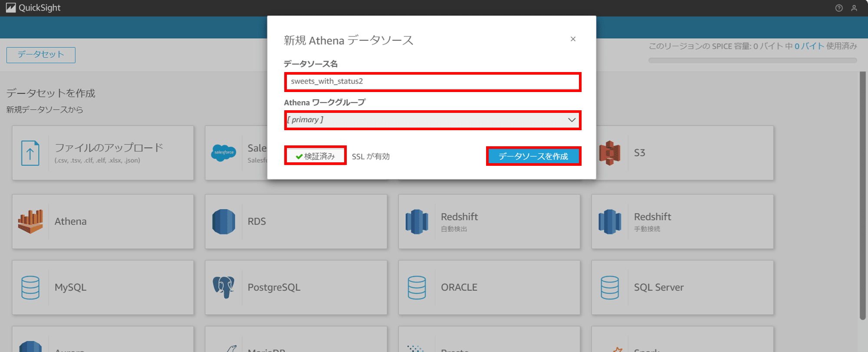
Task: Click the 検証済み validated button
Action: [x=315, y=156]
